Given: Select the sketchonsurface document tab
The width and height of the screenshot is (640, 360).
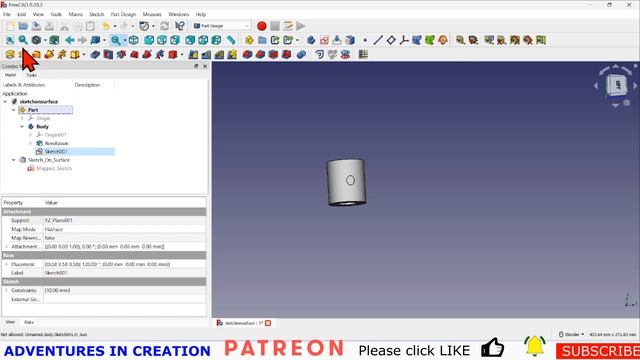Looking at the screenshot, I should point(244,323).
